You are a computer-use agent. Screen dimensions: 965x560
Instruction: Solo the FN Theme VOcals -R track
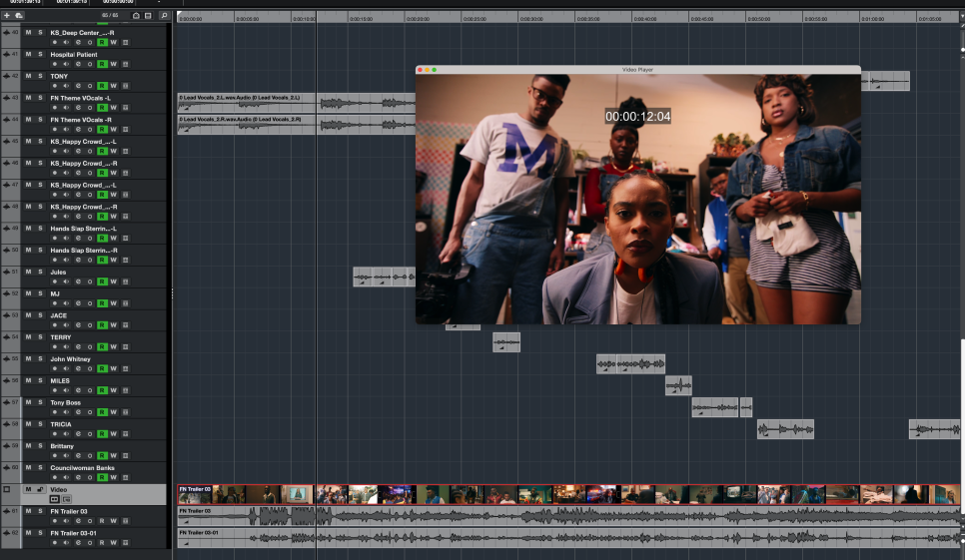point(40,120)
